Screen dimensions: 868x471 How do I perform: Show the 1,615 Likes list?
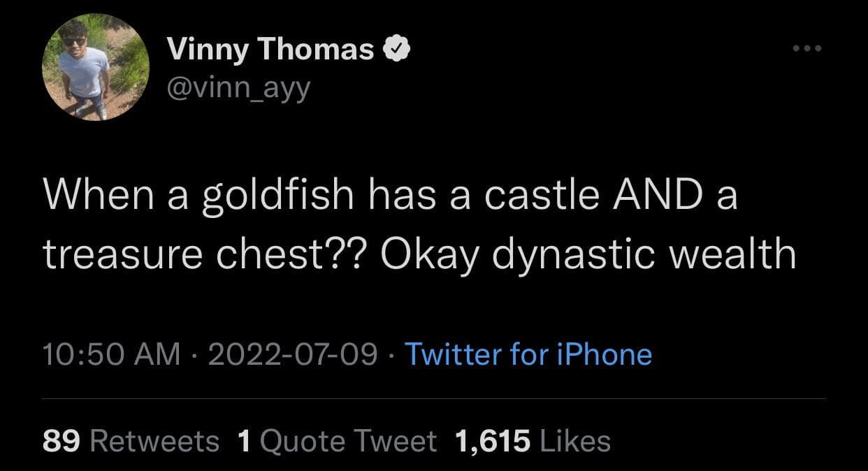pos(533,441)
